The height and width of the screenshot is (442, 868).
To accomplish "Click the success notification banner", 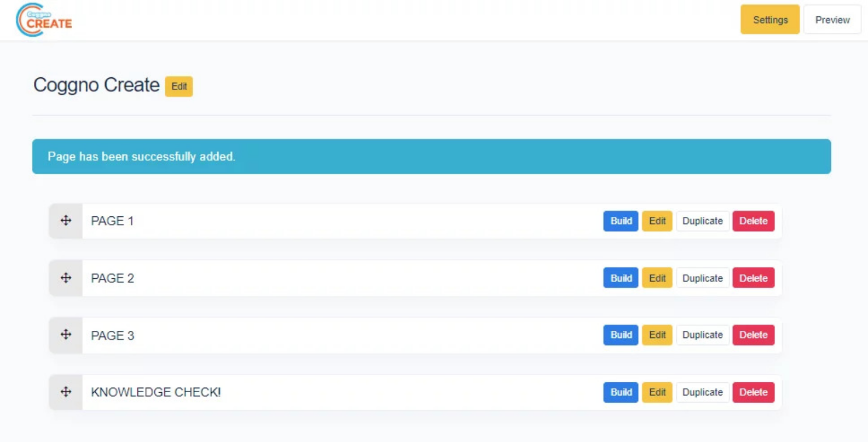I will click(431, 157).
